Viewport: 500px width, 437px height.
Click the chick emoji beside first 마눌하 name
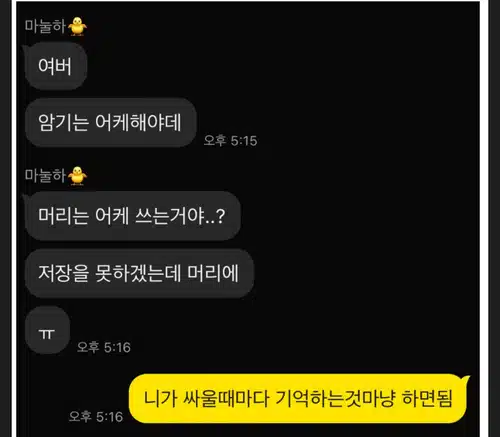[77, 26]
